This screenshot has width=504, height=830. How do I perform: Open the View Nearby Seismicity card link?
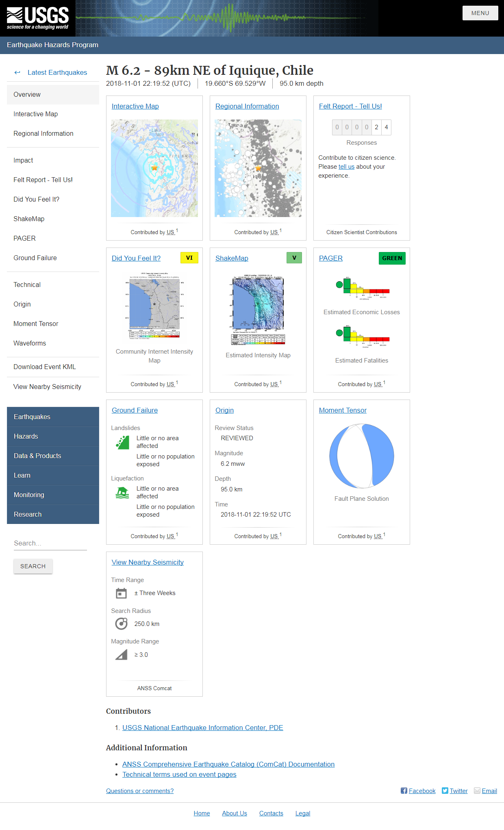pyautogui.click(x=148, y=562)
